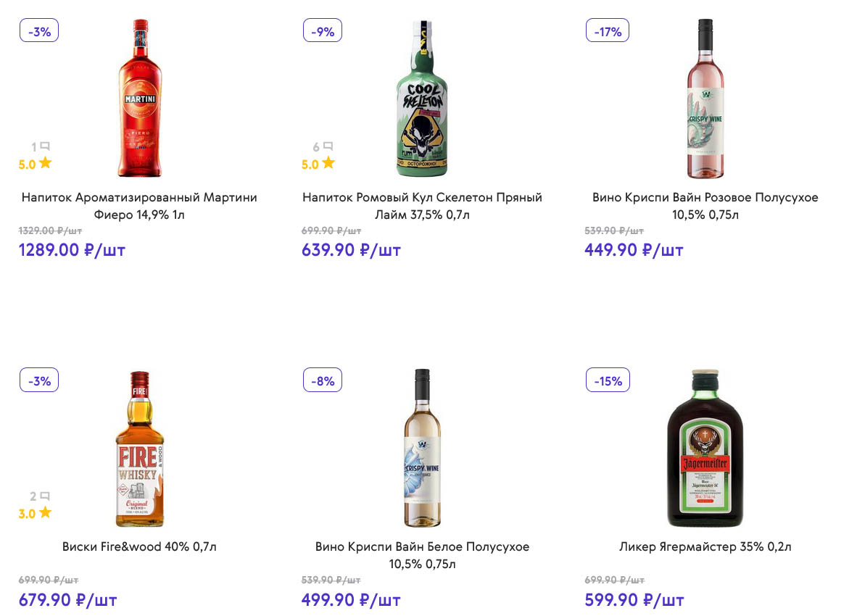
Task: Click the star rating icon for Cool Skeleton
Action: click(x=328, y=163)
